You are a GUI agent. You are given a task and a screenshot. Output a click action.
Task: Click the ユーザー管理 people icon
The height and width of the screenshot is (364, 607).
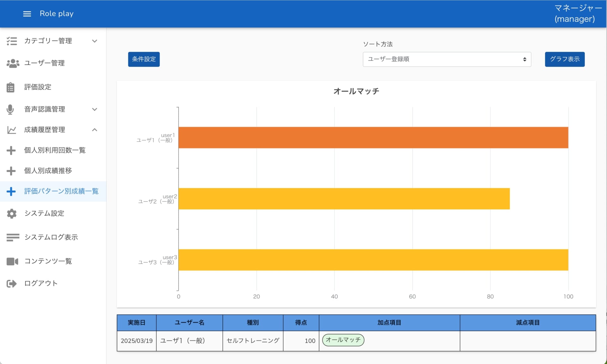click(x=13, y=63)
